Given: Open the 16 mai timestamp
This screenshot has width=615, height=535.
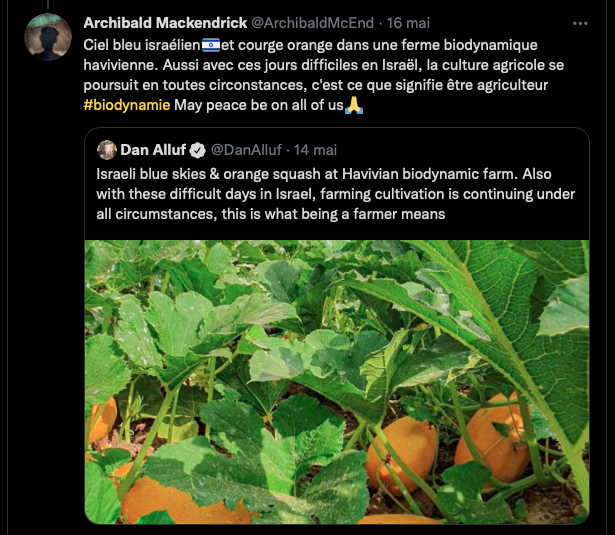Looking at the screenshot, I should (408, 23).
